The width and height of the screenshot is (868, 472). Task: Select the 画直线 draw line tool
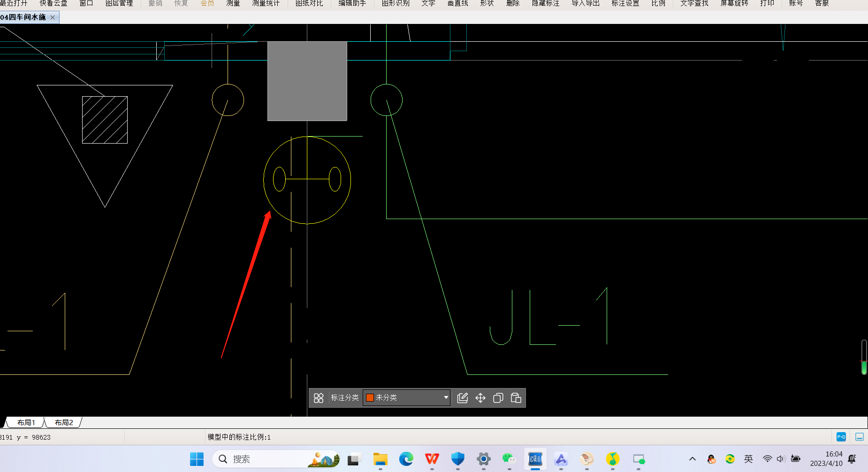point(458,3)
